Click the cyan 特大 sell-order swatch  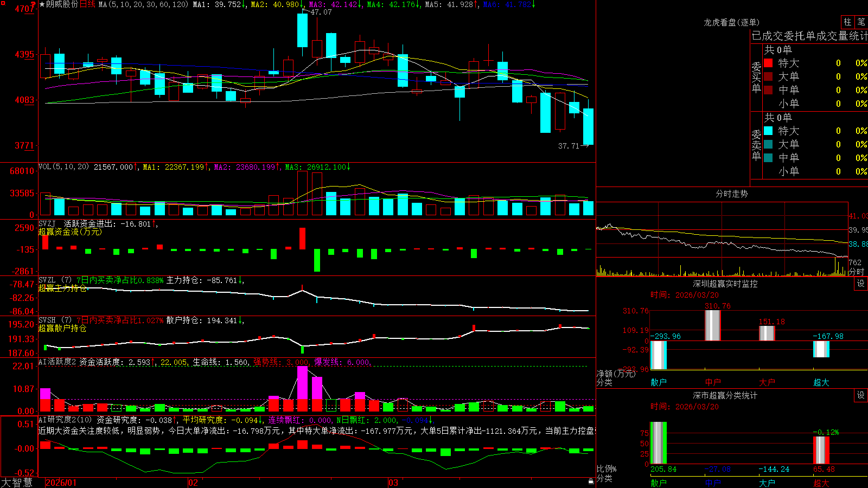[x=768, y=131]
